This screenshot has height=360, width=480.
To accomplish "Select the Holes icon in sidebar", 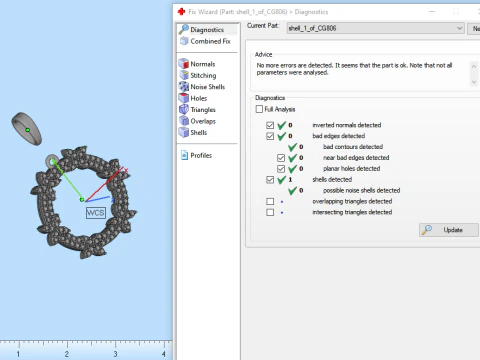I will pos(184,98).
